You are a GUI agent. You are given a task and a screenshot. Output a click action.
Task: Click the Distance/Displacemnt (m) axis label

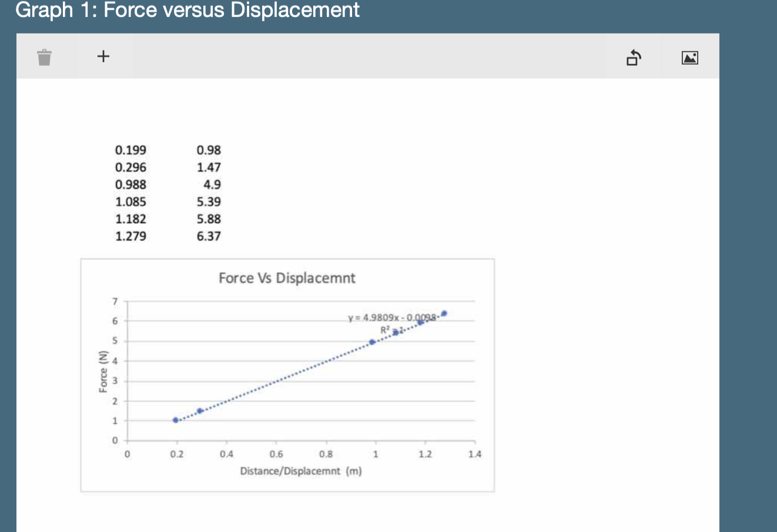301,470
